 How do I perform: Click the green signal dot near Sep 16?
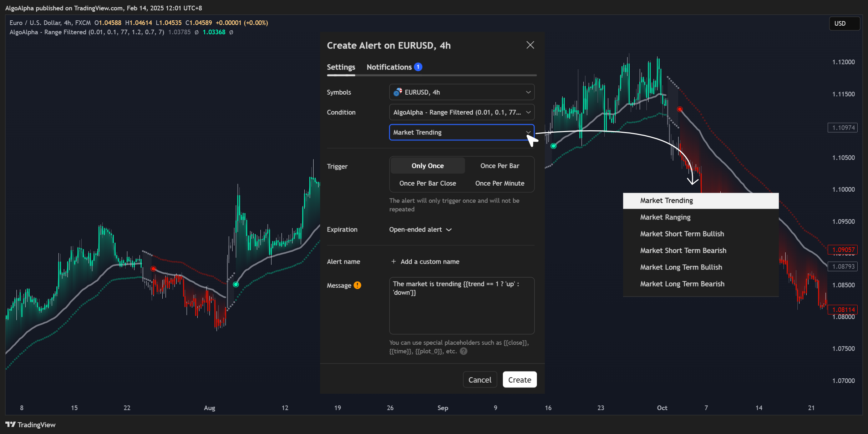click(553, 146)
